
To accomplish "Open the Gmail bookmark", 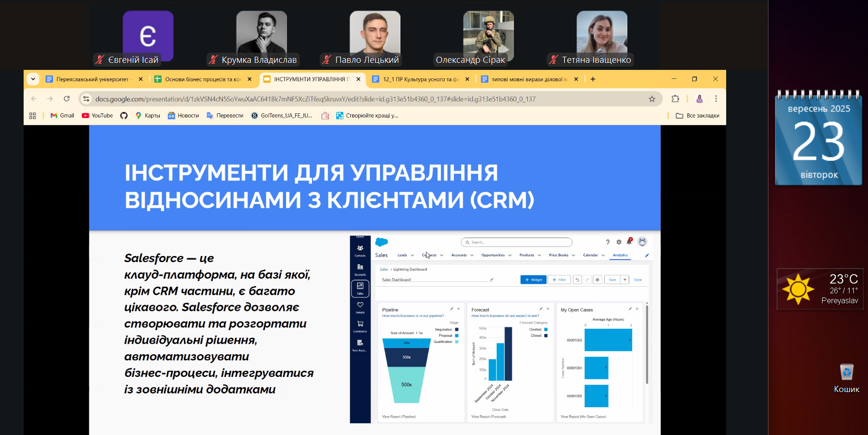I will (62, 116).
